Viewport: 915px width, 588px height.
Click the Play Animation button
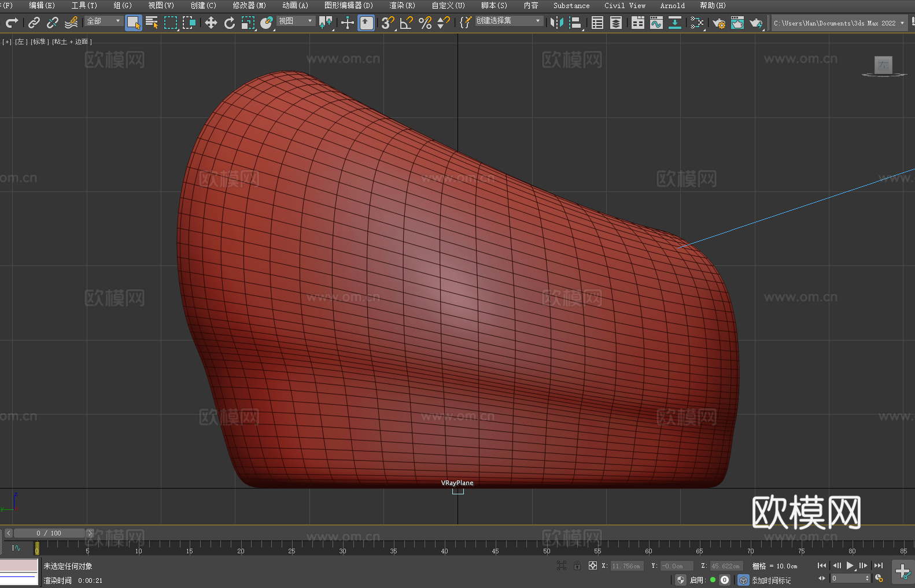850,565
